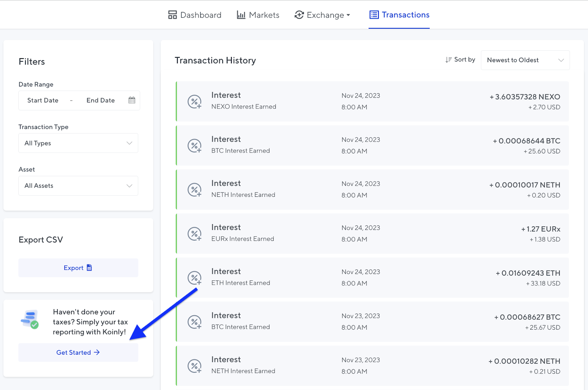This screenshot has height=390, width=588.
Task: Open the Markets section
Action: click(264, 15)
